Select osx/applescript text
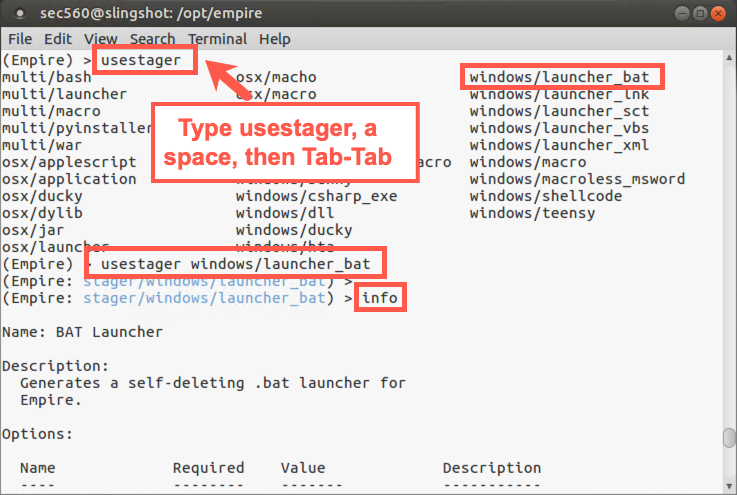This screenshot has width=737, height=495. pyautogui.click(x=69, y=162)
